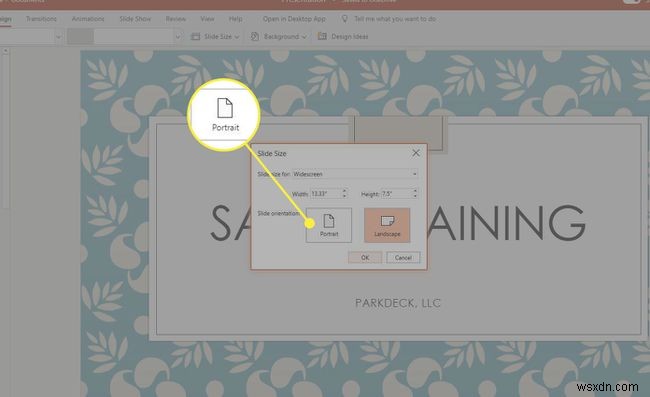Open the Transitions ribbon tab
The width and height of the screenshot is (650, 397).
tap(41, 19)
